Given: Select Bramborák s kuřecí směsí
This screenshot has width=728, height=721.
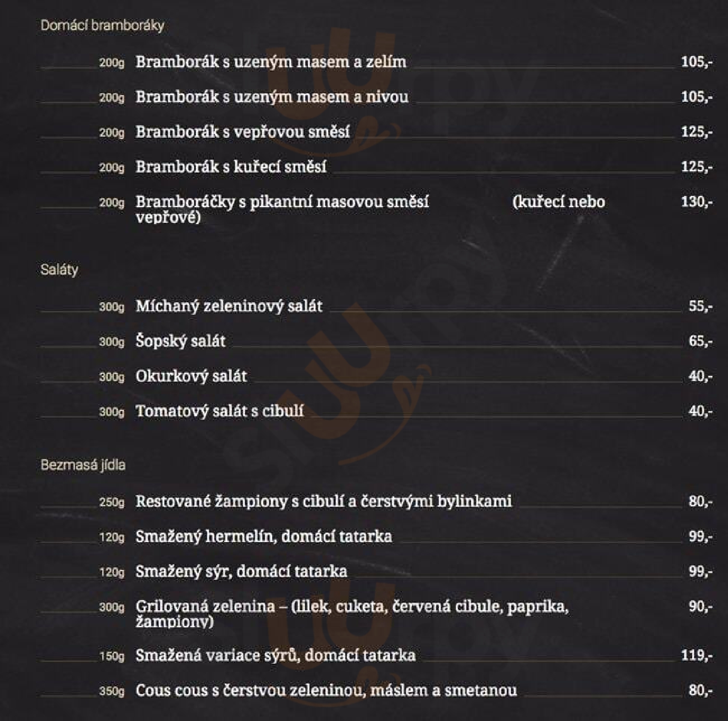Looking at the screenshot, I should tap(231, 167).
